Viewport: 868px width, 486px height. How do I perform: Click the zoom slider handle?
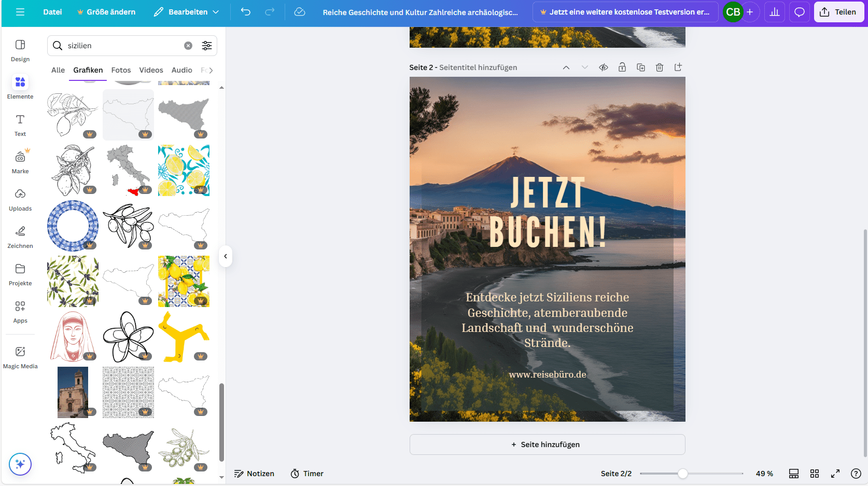(x=683, y=474)
